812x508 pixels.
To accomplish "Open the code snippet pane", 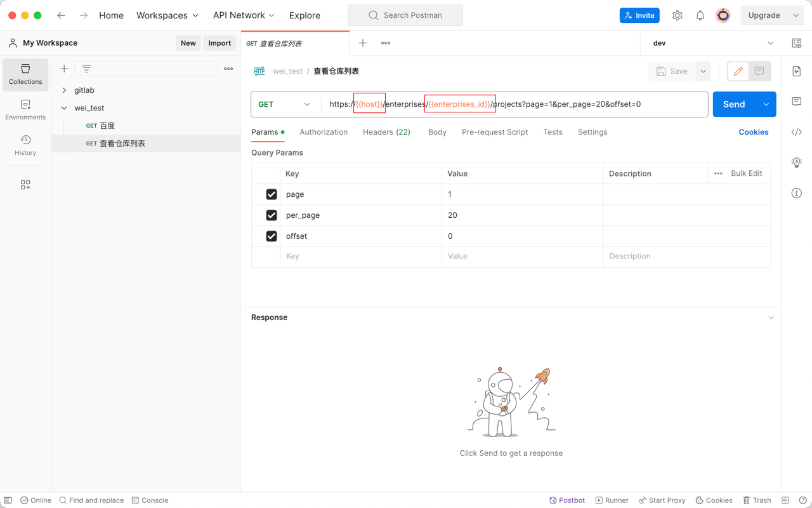I will (797, 132).
